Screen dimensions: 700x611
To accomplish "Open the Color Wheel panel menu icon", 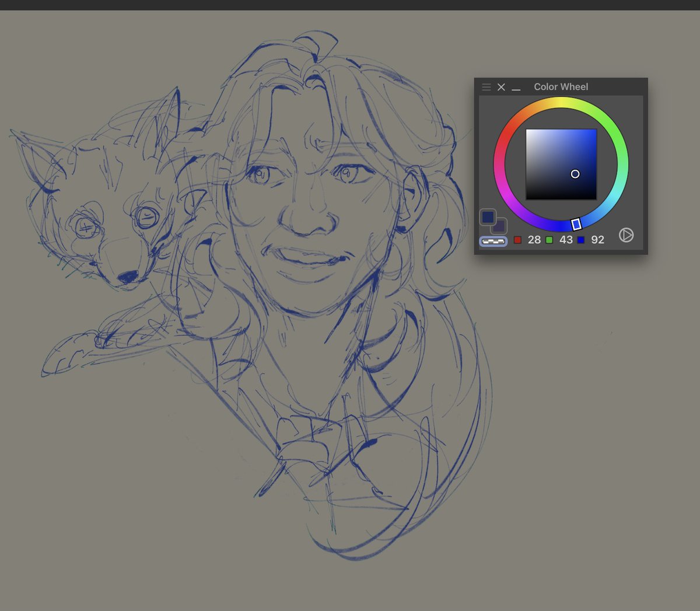I will (486, 87).
